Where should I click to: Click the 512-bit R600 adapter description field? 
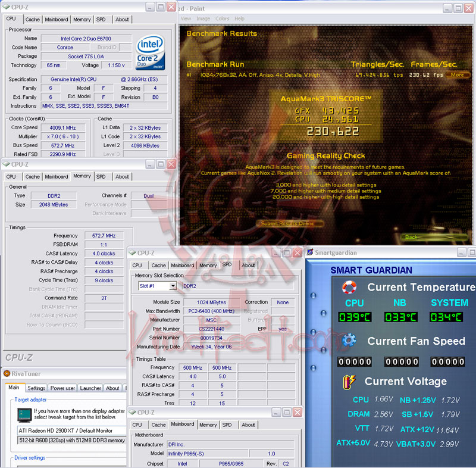coord(71,441)
